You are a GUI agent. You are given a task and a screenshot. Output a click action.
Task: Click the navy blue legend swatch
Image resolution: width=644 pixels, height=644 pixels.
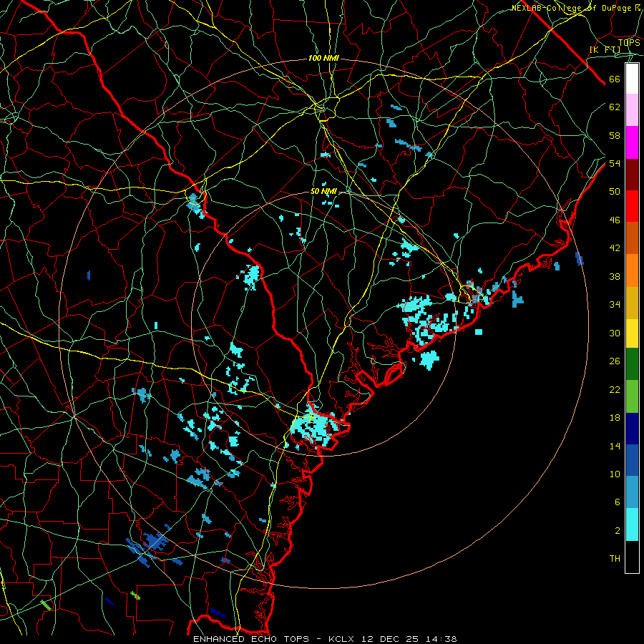tap(632, 429)
